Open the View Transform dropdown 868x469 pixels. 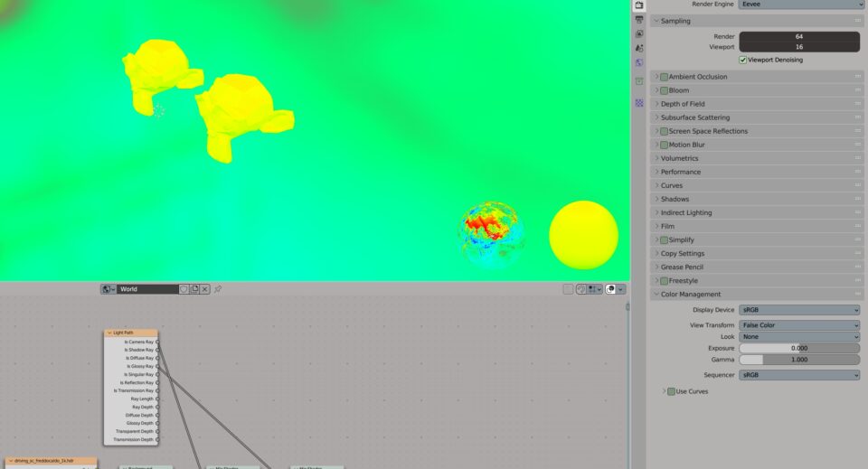pyautogui.click(x=799, y=325)
